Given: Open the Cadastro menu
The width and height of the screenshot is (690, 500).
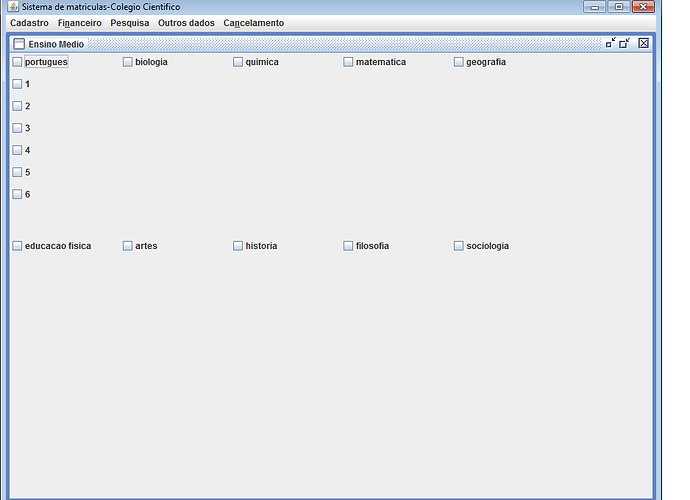Looking at the screenshot, I should [29, 23].
